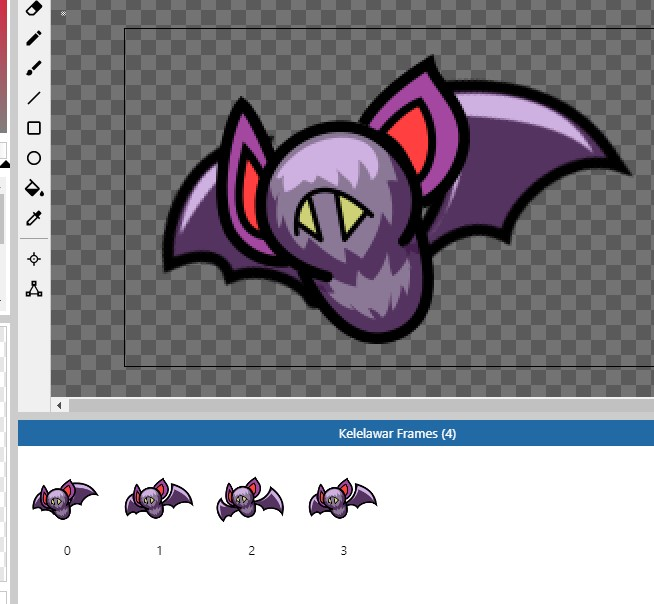Select the Ellipse shape tool
The height and width of the screenshot is (604, 654).
coord(34,158)
